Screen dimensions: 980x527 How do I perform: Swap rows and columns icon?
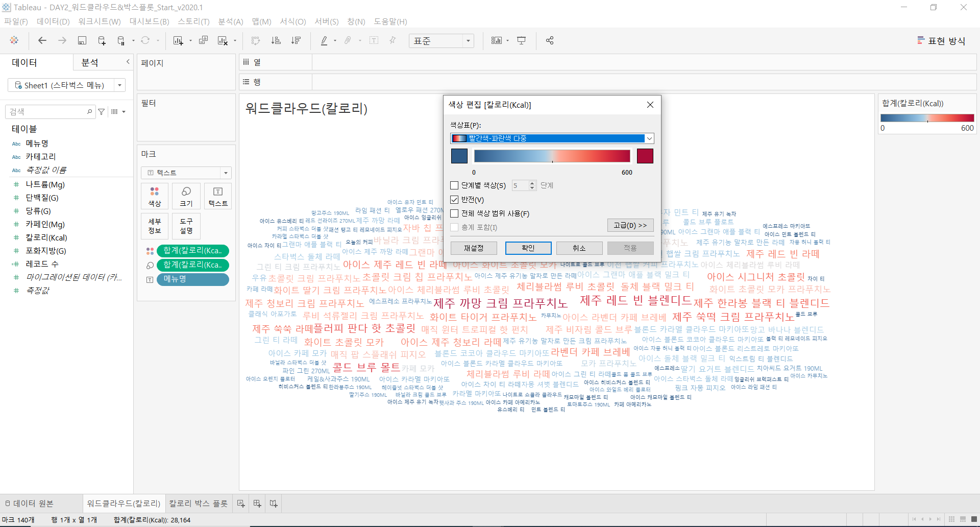256,40
